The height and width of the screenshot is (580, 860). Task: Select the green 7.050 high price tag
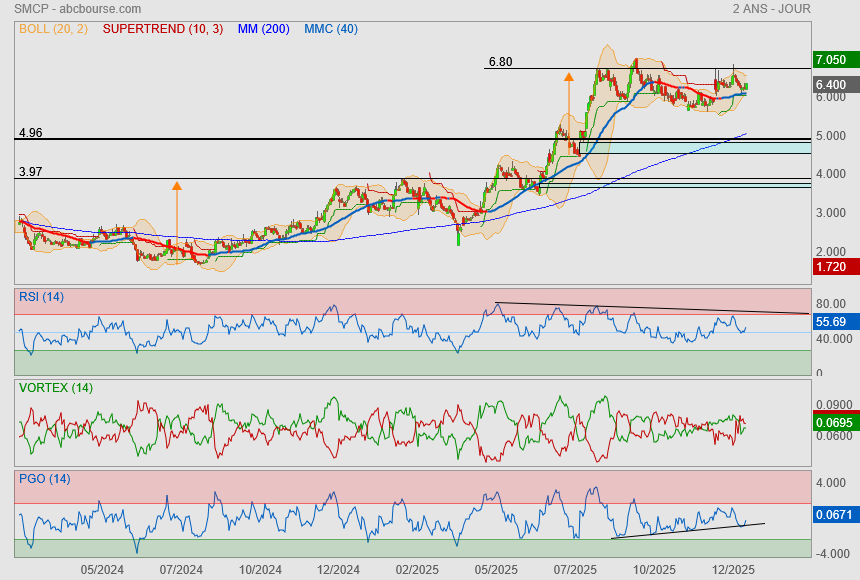click(830, 60)
